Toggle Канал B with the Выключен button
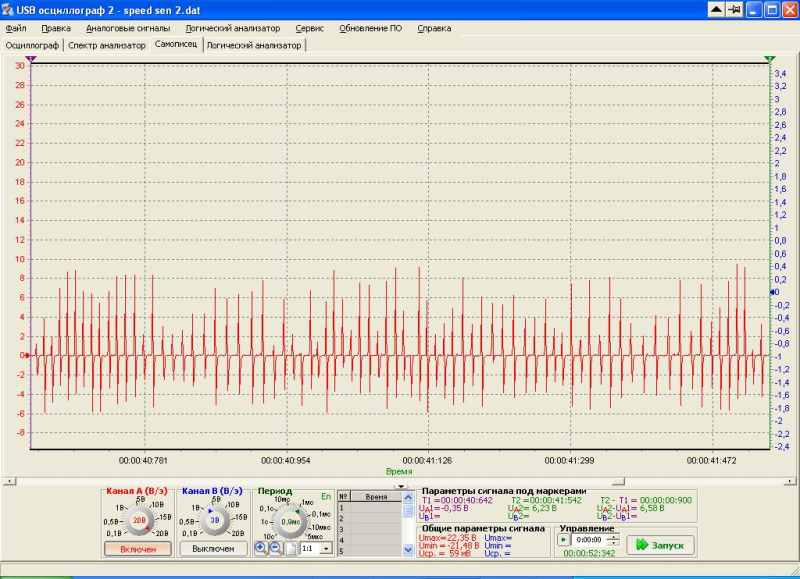 (213, 549)
